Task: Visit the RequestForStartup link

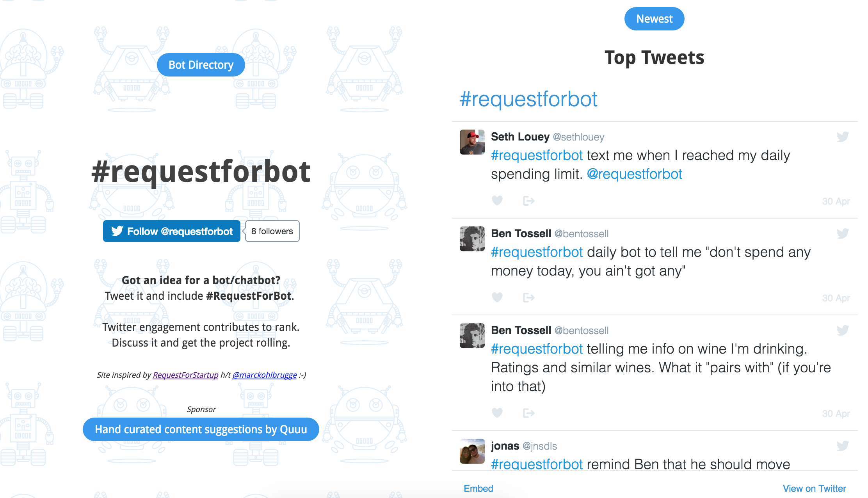Action: pos(185,375)
